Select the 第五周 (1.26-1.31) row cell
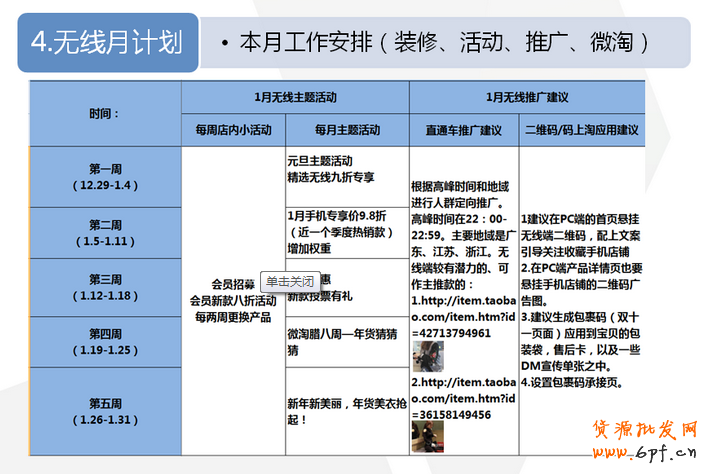 104,411
